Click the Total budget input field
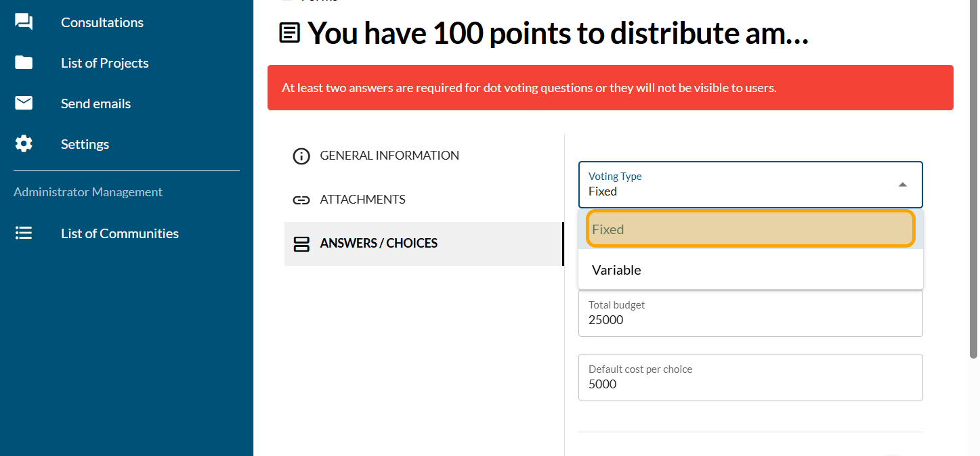This screenshot has height=456, width=980. 750,319
